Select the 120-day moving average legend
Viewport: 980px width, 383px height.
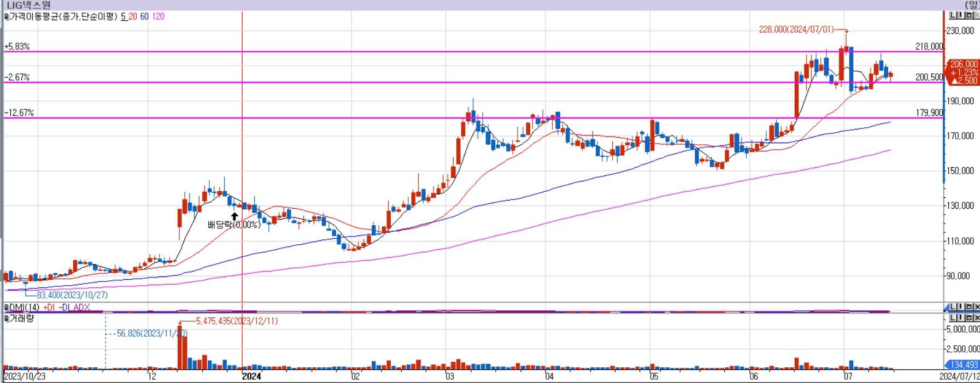point(158,16)
